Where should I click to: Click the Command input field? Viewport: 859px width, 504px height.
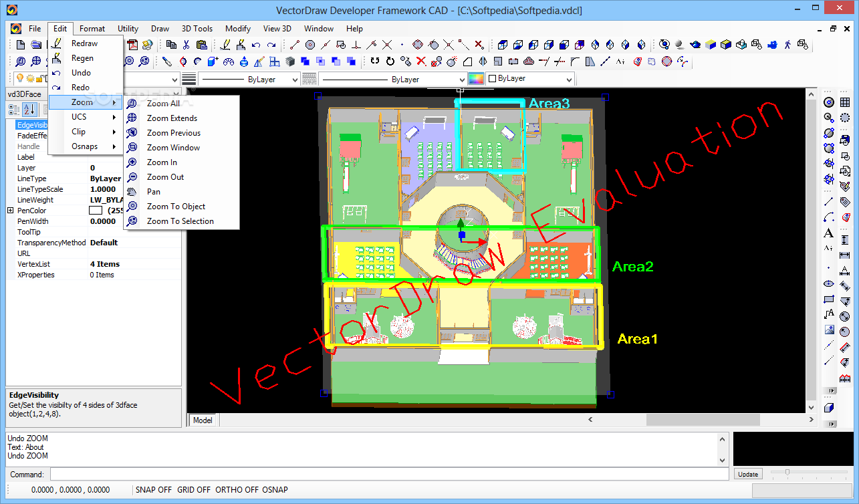point(389,474)
